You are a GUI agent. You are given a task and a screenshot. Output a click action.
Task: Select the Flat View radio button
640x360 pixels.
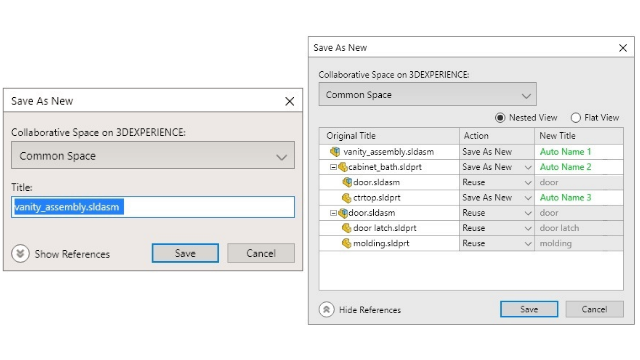(x=576, y=118)
